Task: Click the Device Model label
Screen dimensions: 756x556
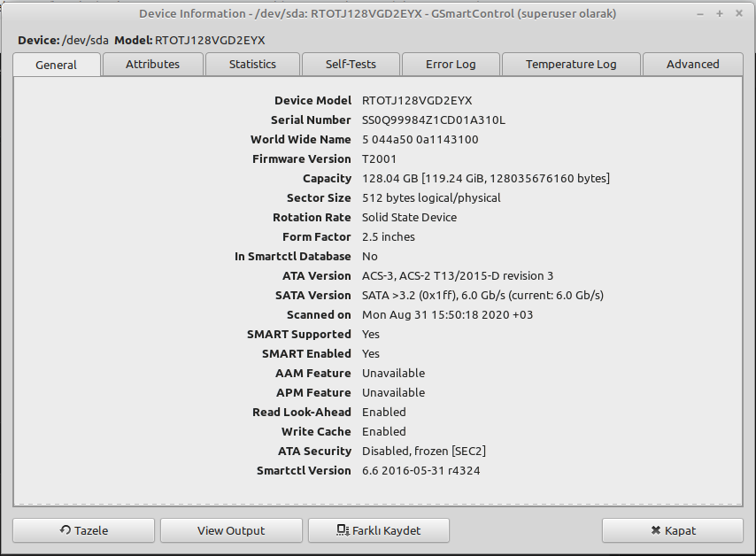Action: [312, 100]
